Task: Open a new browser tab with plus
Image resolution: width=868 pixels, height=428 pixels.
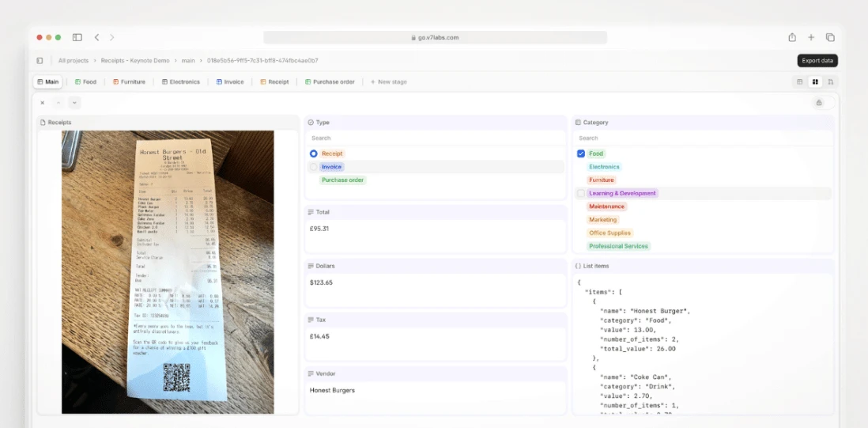Action: [x=811, y=37]
